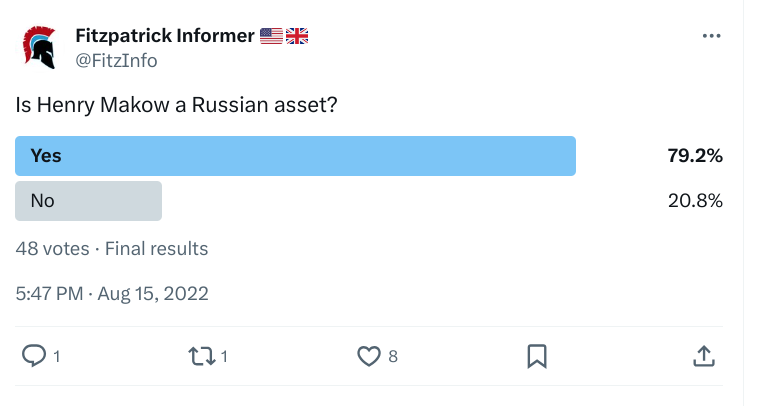Click the reply count number

[56, 356]
